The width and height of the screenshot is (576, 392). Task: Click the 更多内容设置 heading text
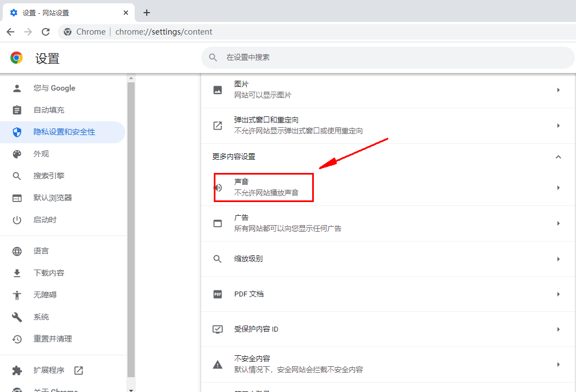pyautogui.click(x=234, y=156)
